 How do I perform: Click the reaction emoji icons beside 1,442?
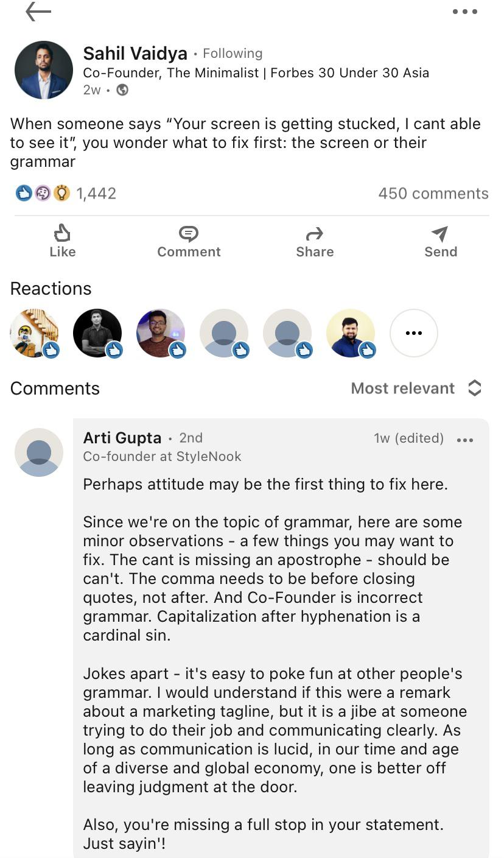(x=43, y=194)
